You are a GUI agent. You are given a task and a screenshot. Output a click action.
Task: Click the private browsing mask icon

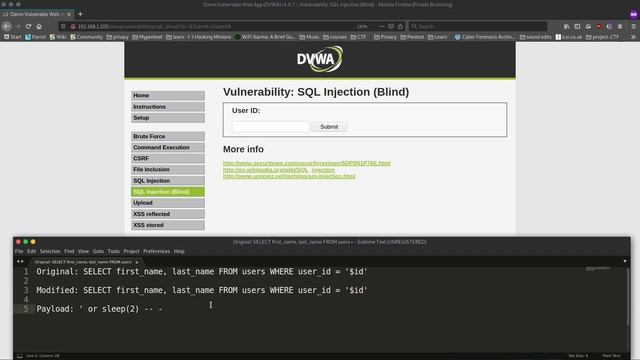coord(633,14)
